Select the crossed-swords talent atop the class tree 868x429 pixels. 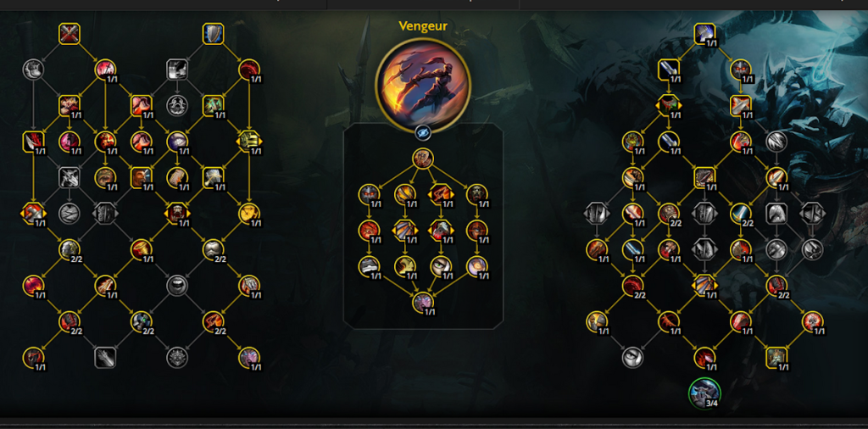(x=70, y=34)
